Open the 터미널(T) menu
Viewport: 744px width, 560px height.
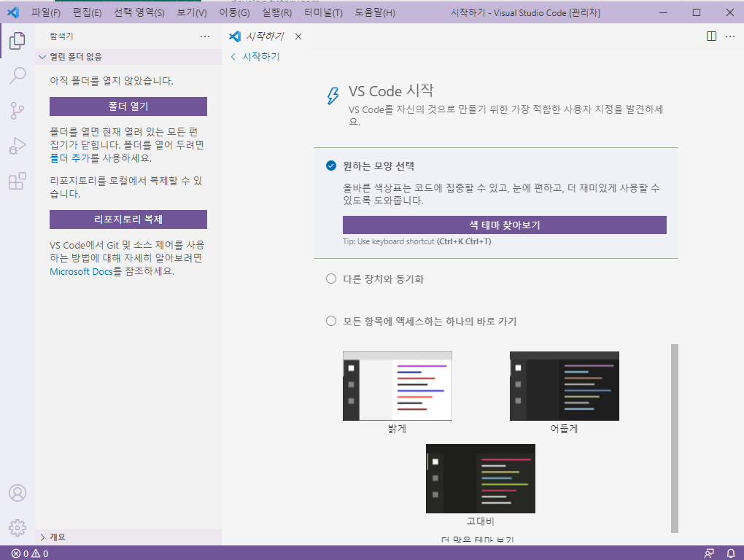[x=323, y=12]
